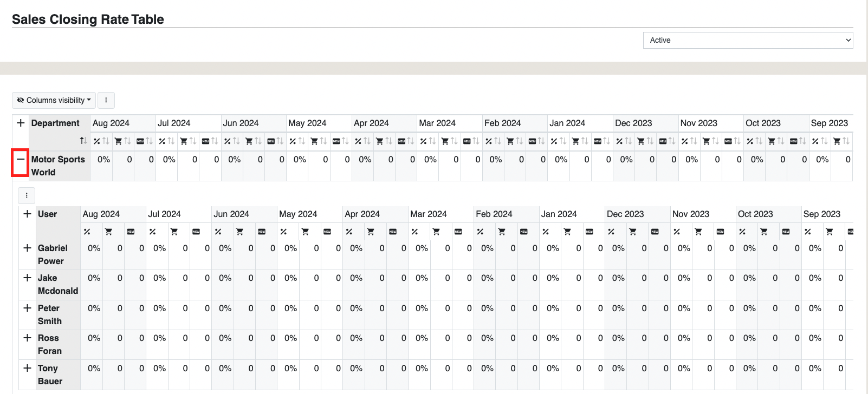This screenshot has height=394, width=868.
Task: Click the Peter Smith user name cell
Action: coord(50,314)
